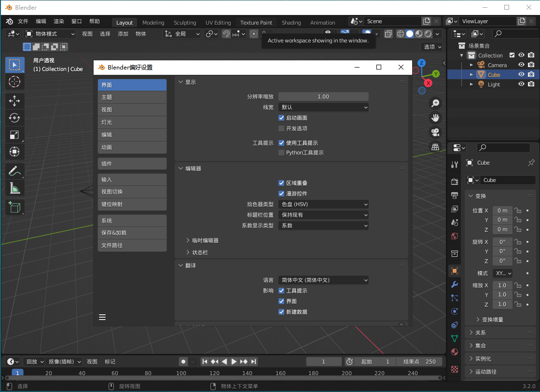Open the Render properties camera tab
This screenshot has height=392, width=540.
(454, 181)
